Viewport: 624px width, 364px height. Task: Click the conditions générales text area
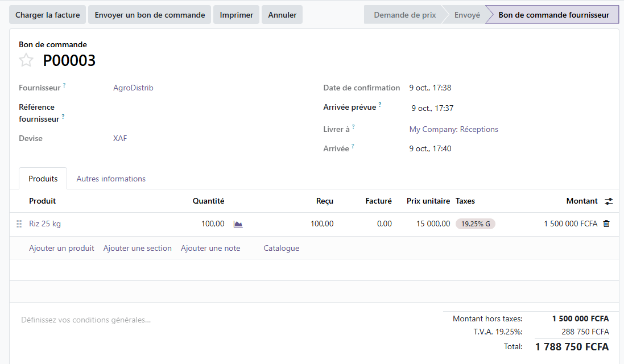(x=86, y=320)
